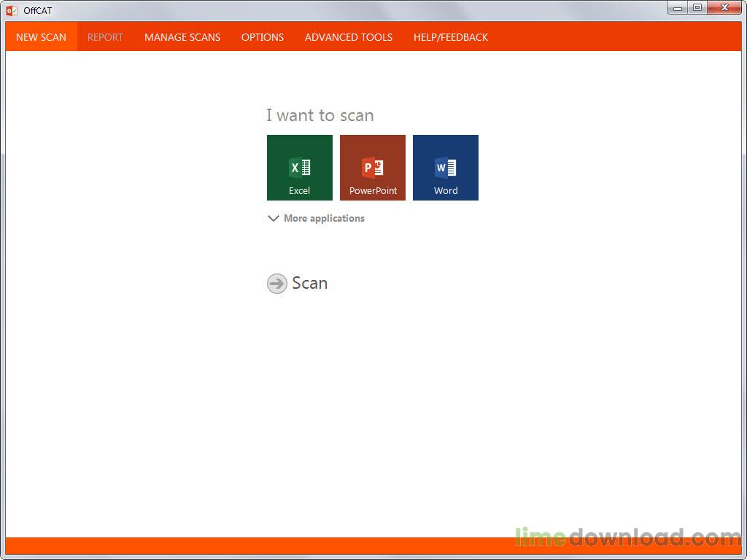Click the More applications text

[x=324, y=218]
